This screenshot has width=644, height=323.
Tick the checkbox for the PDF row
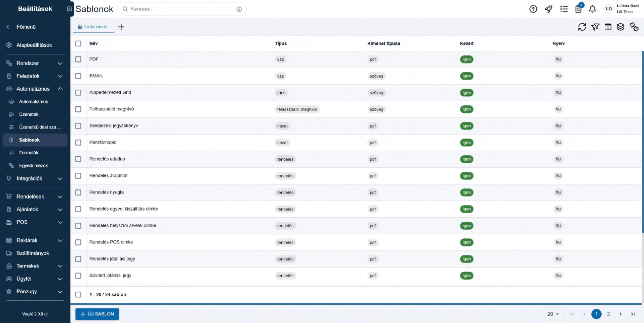(x=78, y=59)
